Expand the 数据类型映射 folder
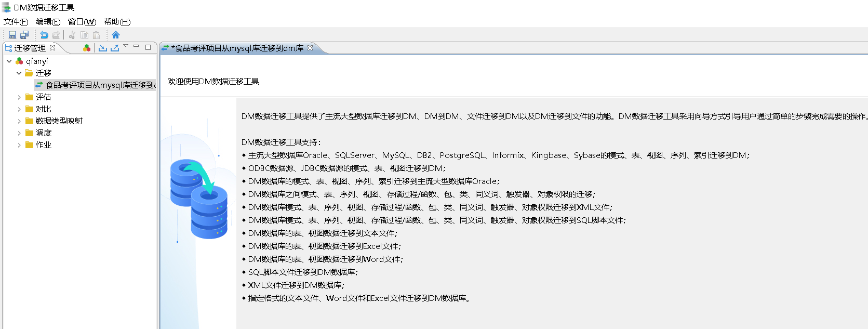Viewport: 868px width, 329px height. tap(19, 121)
